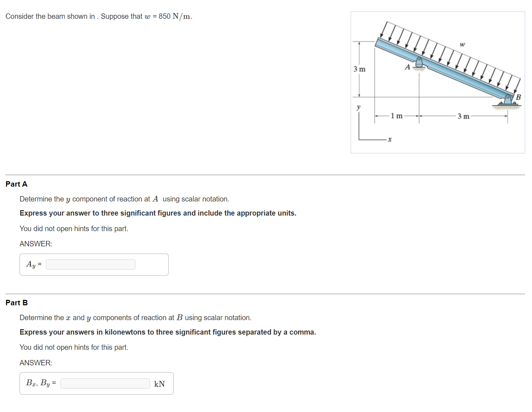Select the Part B section heading
Image resolution: width=532 pixels, height=412 pixels.
pos(16,302)
